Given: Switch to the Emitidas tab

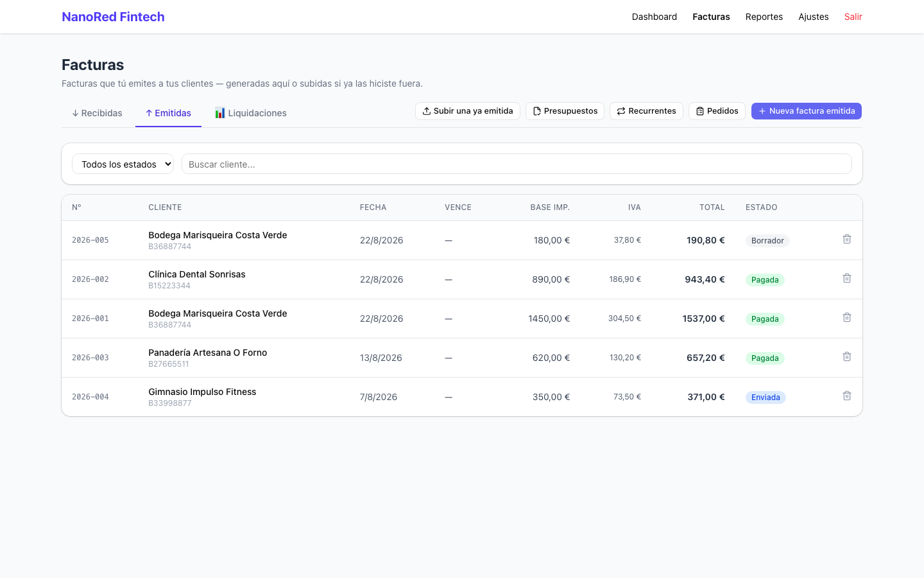Looking at the screenshot, I should [168, 113].
